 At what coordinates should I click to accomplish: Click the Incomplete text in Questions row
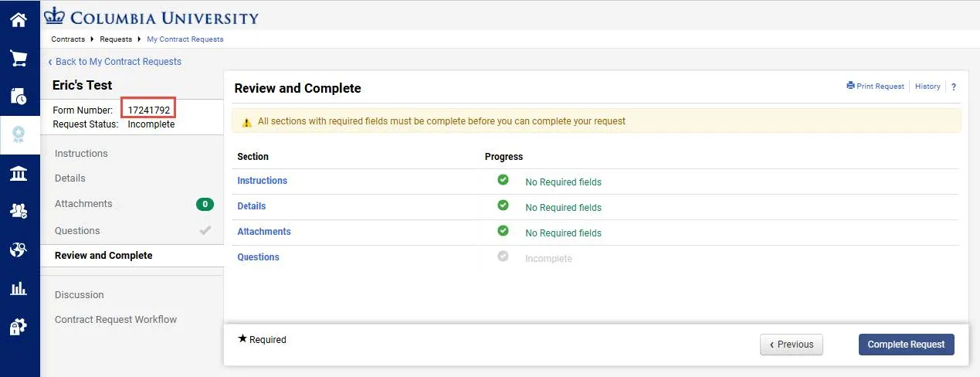pyautogui.click(x=548, y=259)
